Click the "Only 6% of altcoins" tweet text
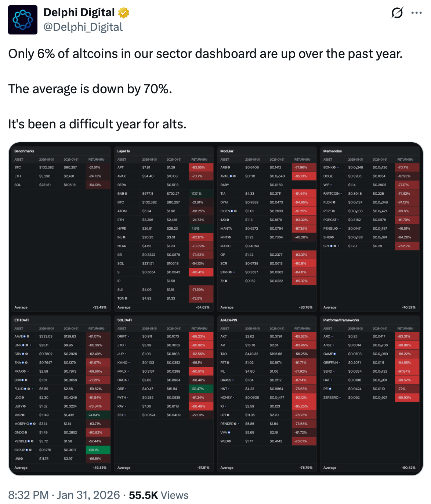The image size is (431, 504). pos(205,54)
